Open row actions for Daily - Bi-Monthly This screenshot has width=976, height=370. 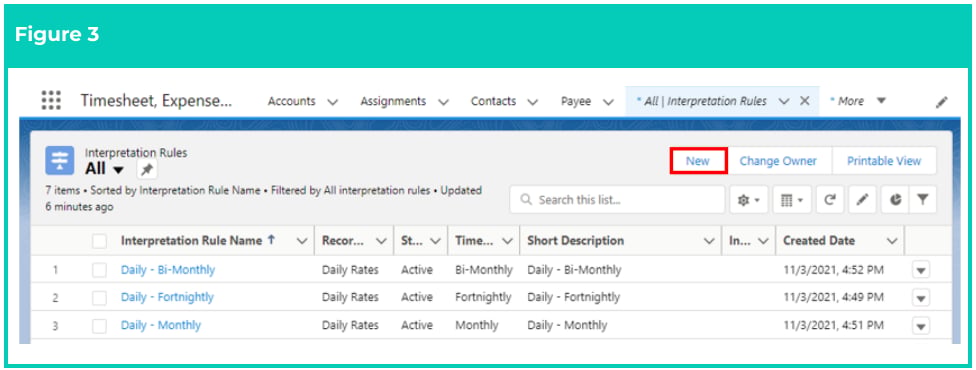921,270
